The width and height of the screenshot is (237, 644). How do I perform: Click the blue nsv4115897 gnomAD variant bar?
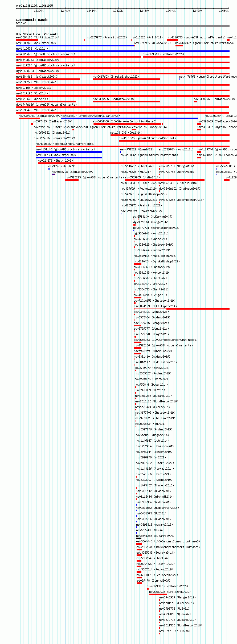pos(129,118)
